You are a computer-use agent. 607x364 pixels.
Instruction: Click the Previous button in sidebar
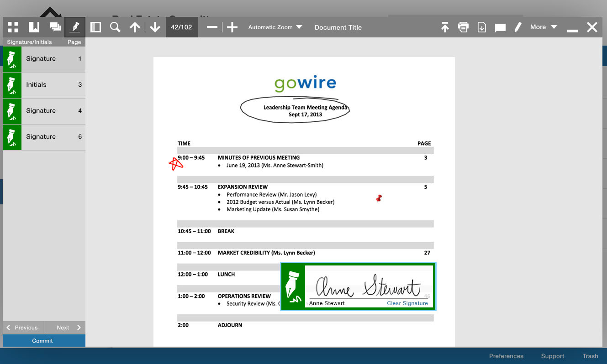(23, 328)
